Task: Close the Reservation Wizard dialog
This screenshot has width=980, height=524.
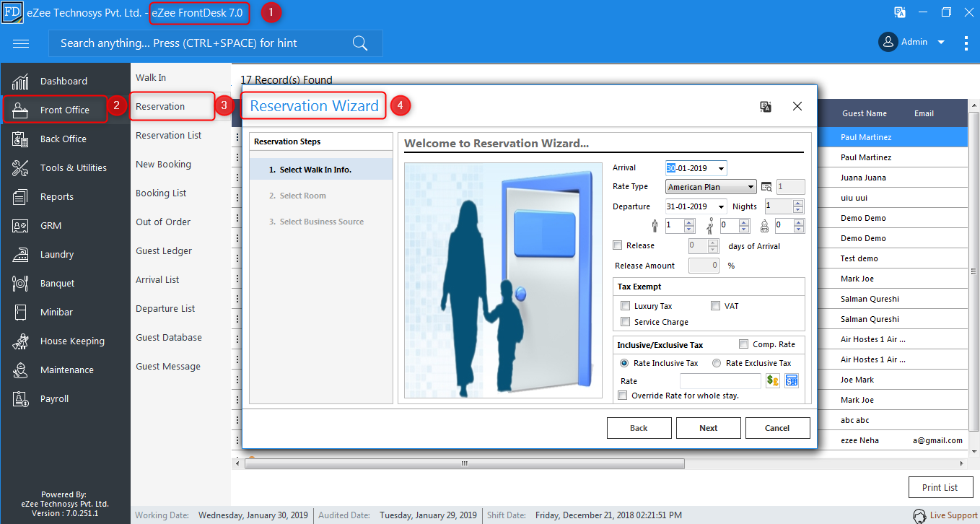Action: [x=797, y=107]
